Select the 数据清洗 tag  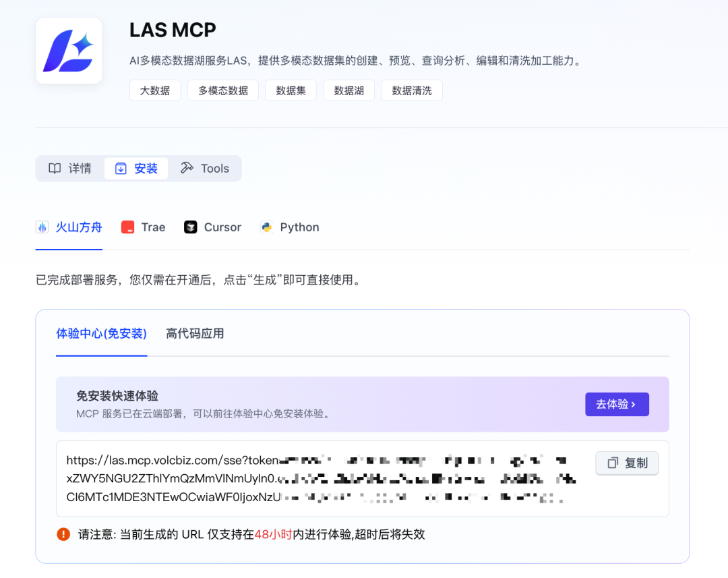tap(412, 90)
